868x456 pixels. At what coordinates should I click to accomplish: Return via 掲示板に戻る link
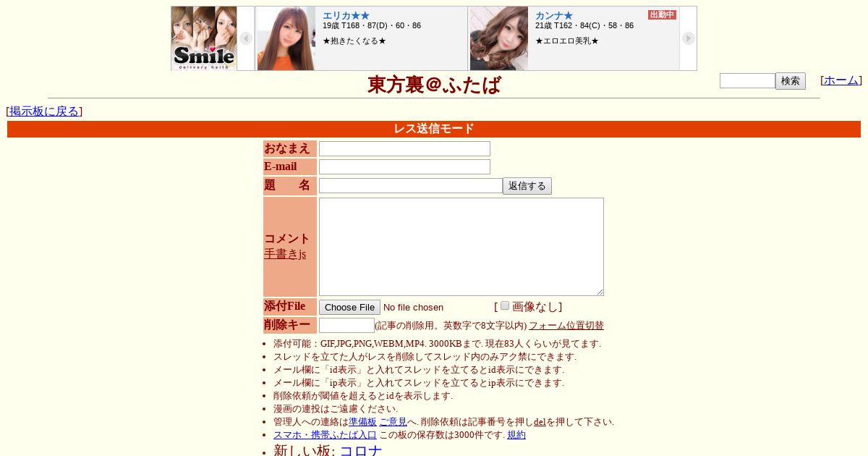pyautogui.click(x=44, y=111)
